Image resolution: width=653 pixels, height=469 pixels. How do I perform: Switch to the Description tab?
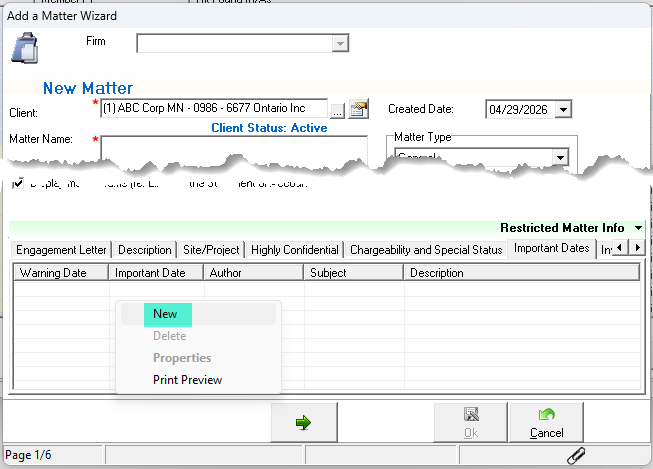(x=145, y=250)
